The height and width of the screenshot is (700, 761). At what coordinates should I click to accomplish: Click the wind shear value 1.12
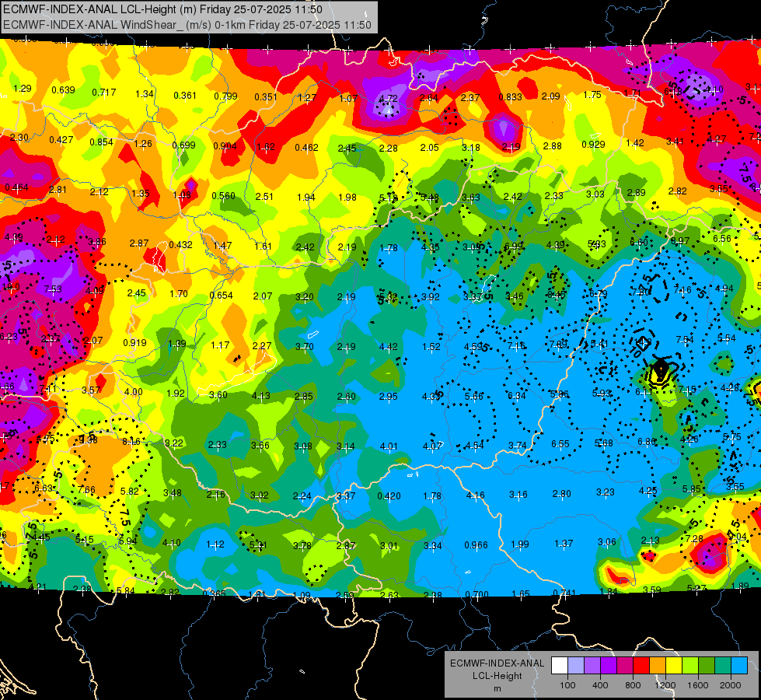(x=215, y=544)
